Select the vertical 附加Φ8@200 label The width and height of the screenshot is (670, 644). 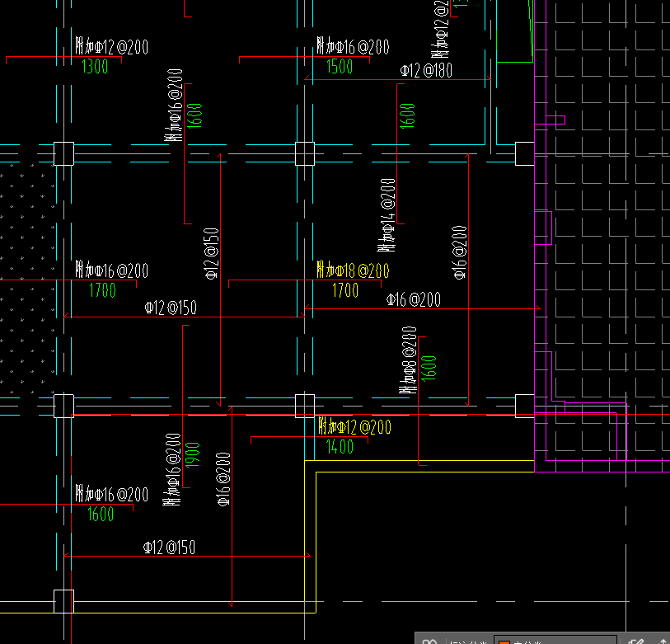[409, 360]
